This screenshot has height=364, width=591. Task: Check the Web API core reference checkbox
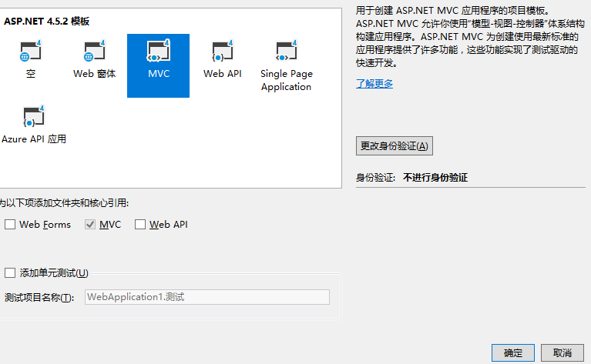140,225
